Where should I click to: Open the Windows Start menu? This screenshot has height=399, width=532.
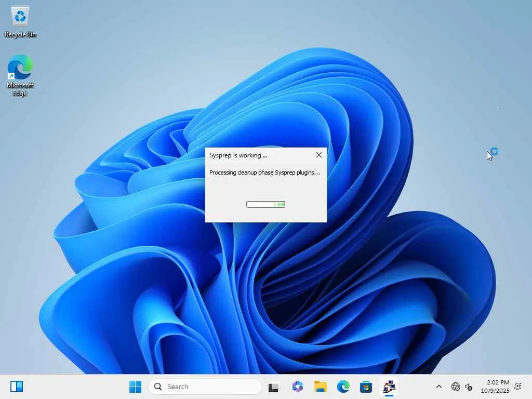136,387
